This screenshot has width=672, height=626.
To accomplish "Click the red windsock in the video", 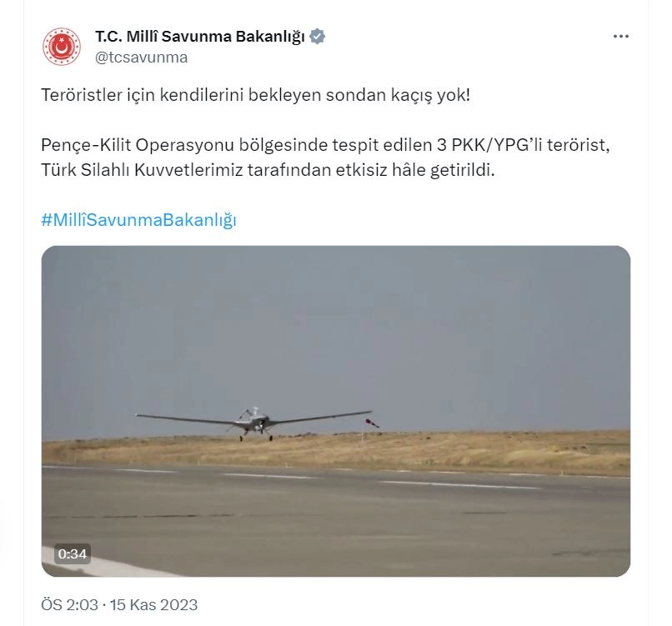I will pos(372,423).
